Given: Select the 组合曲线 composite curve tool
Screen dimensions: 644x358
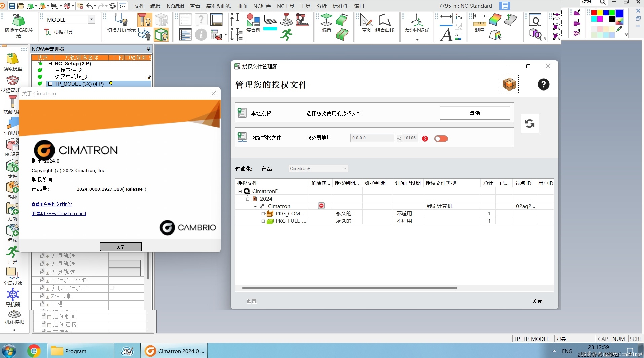Looking at the screenshot, I should (x=385, y=23).
